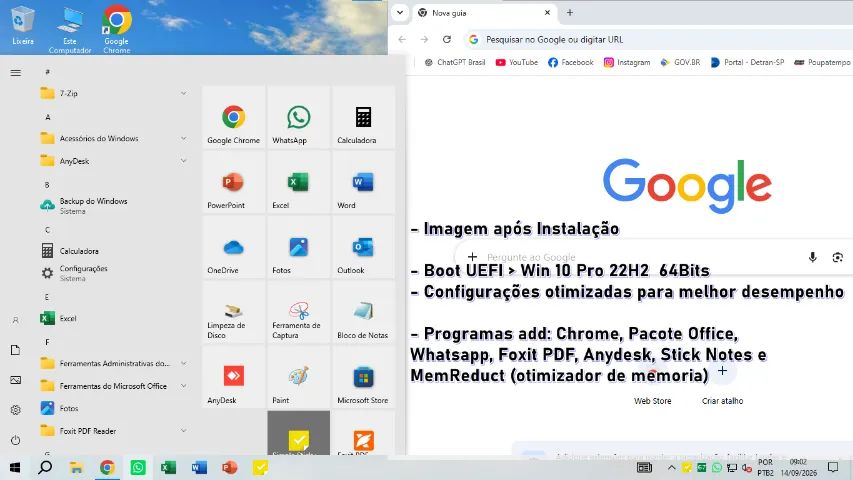Open the YouTube bookmark
Viewport: 853px width, 480px height.
(517, 63)
